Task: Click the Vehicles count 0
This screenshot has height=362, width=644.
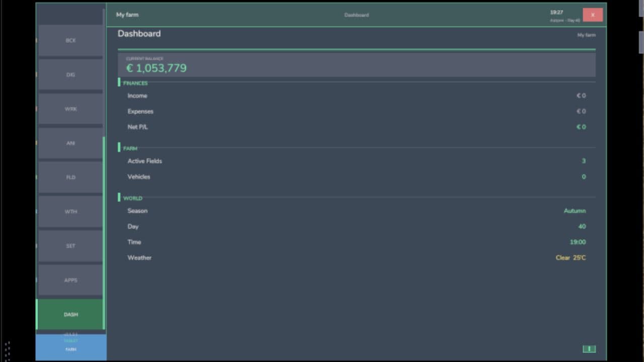Action: click(x=584, y=176)
